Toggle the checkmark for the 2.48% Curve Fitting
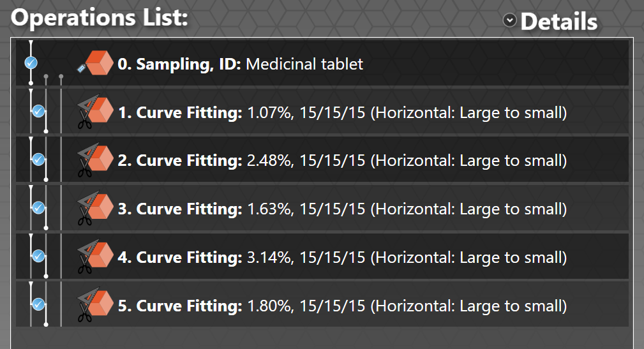Viewport: 644px width, 349px height. click(x=38, y=160)
